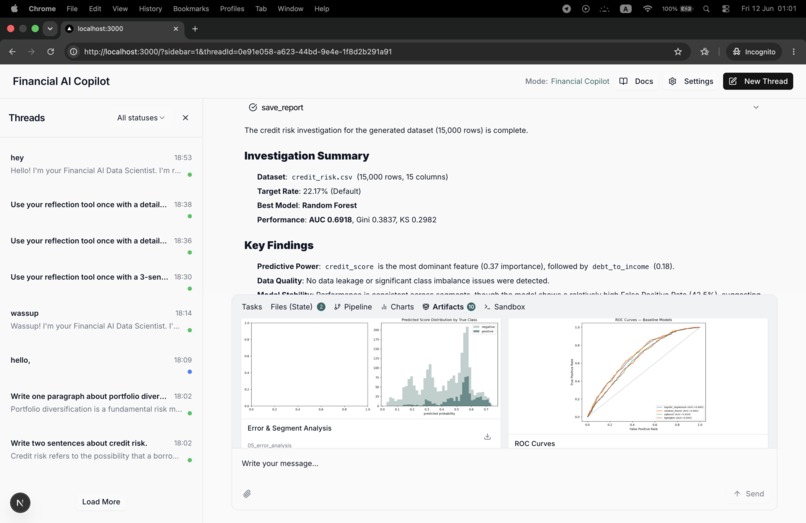Screen dimensions: 806x523
Task: Bookmark this page with the star icon
Action: coord(678,51)
